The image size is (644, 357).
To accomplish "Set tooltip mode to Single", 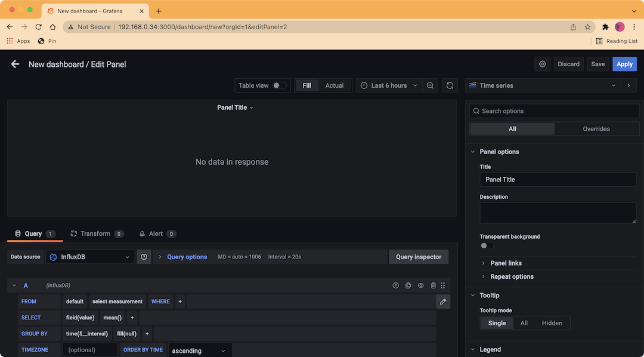I will pos(497,324).
